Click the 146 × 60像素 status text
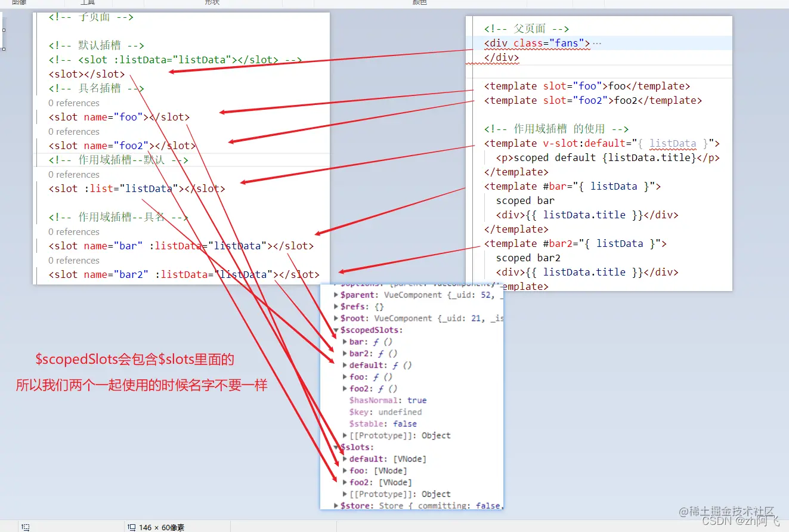 coord(162,528)
